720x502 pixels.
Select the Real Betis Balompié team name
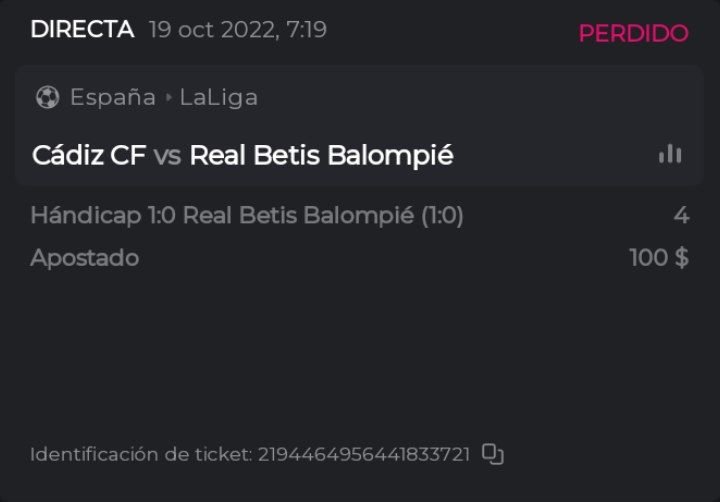321,156
